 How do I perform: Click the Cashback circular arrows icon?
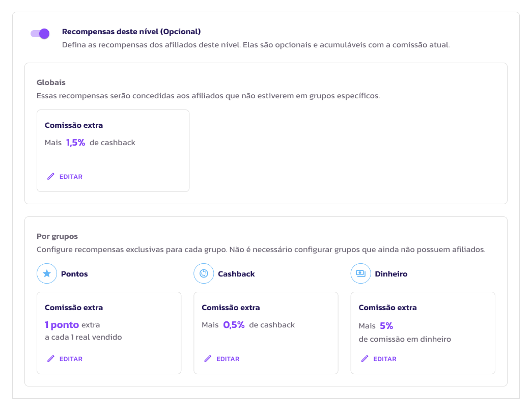(x=204, y=273)
